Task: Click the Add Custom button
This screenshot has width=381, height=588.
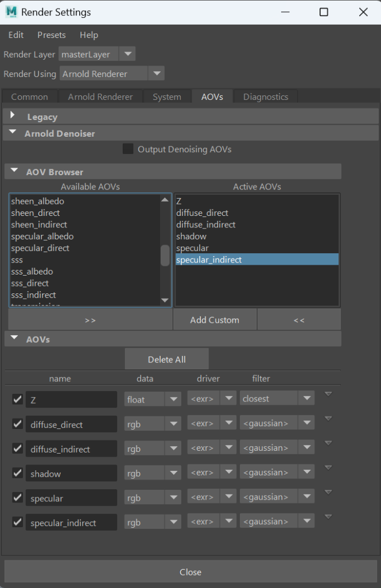Action: coord(215,320)
